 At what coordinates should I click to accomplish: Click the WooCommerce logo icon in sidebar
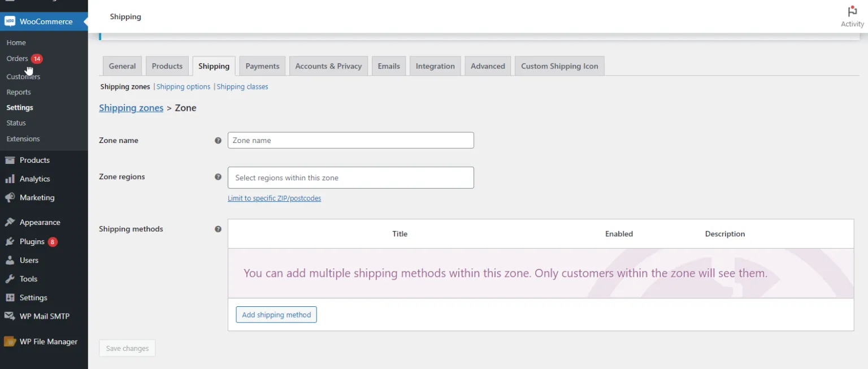pyautogui.click(x=10, y=21)
